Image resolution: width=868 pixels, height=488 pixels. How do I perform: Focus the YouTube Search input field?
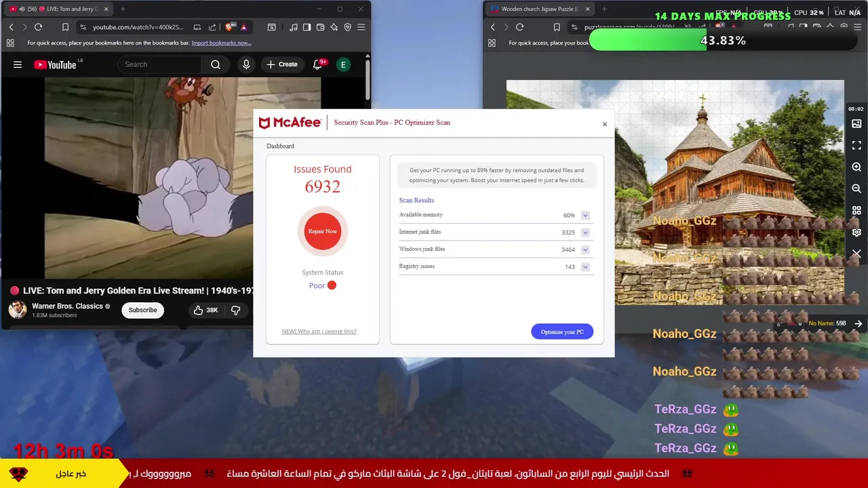tap(159, 64)
